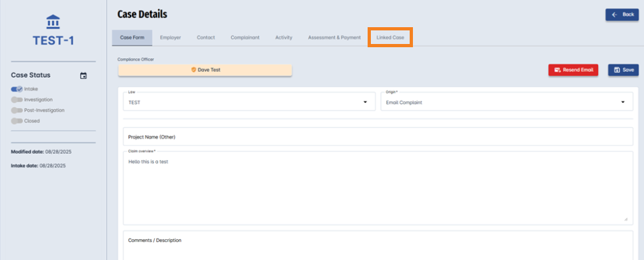Viewport: 644px width, 260px height.
Task: View the Activity tab
Action: 283,38
